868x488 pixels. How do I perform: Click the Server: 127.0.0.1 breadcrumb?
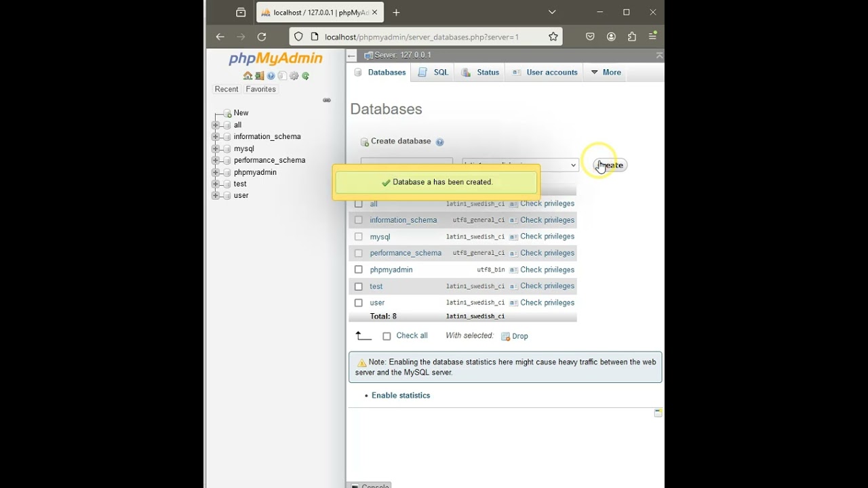click(x=403, y=56)
